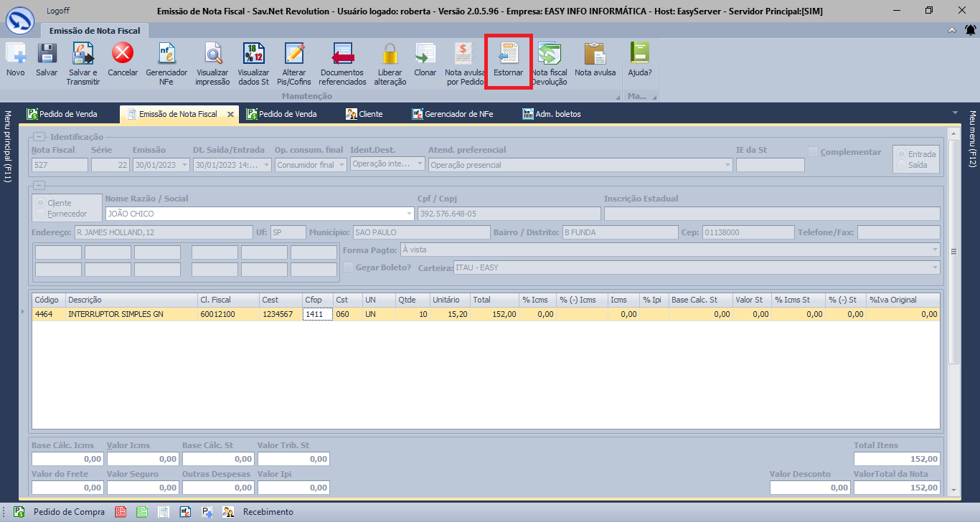The image size is (980, 522).
Task: Open the Forma Pagto dropdown
Action: (935, 250)
